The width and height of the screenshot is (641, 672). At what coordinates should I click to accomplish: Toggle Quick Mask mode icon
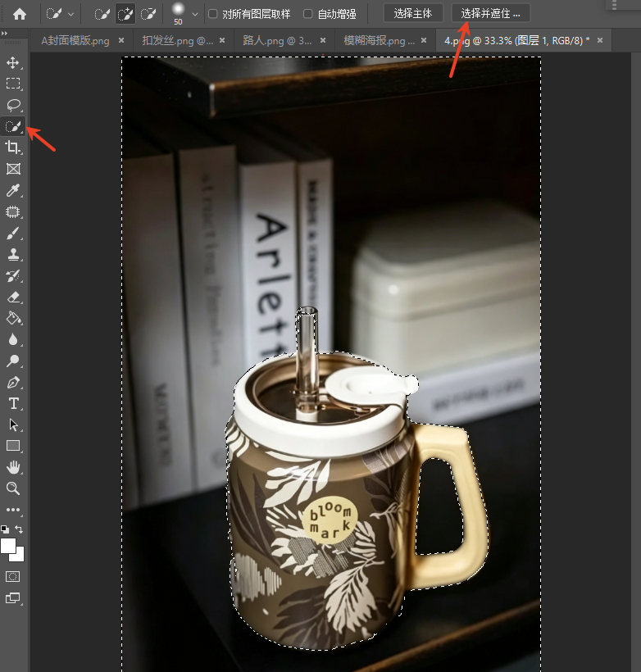13,577
